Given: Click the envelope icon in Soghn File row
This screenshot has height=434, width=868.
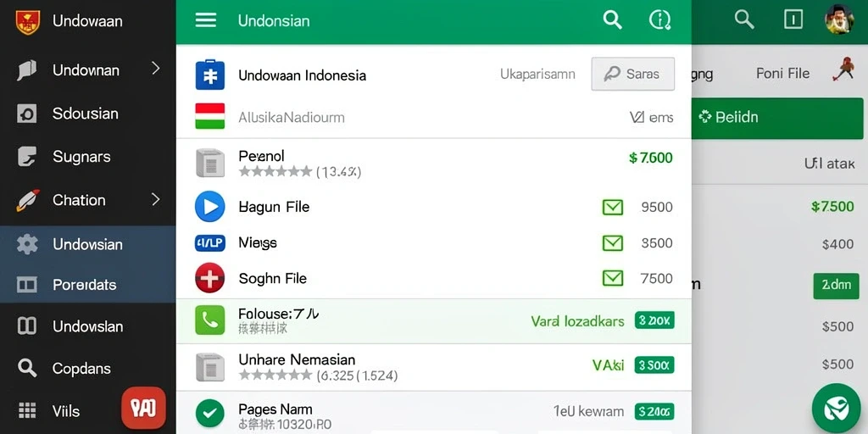Looking at the screenshot, I should pyautogui.click(x=612, y=278).
